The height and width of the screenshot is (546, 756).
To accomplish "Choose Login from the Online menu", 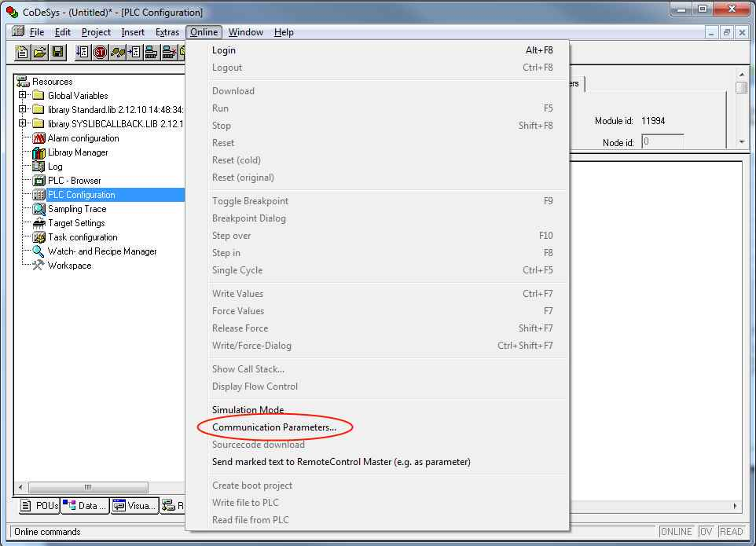I will (377, 50).
